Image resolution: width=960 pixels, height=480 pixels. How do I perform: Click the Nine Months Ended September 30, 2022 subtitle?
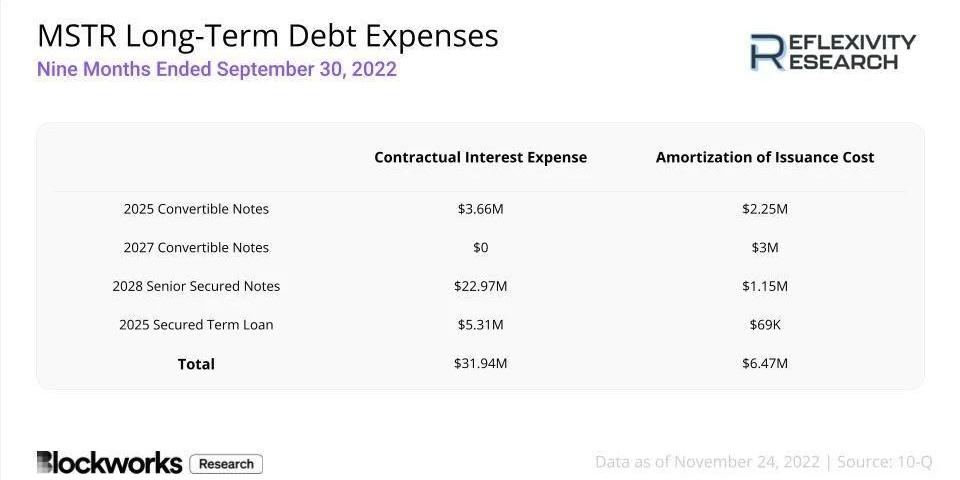pos(217,69)
